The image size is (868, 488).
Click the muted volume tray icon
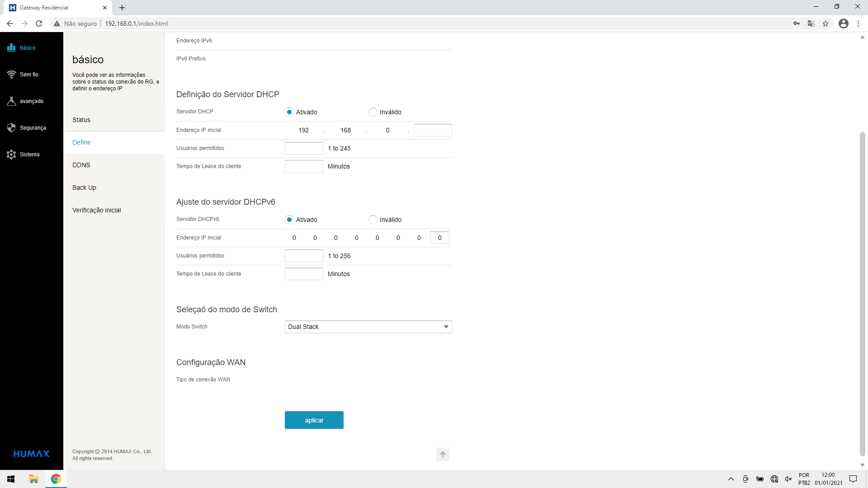788,479
